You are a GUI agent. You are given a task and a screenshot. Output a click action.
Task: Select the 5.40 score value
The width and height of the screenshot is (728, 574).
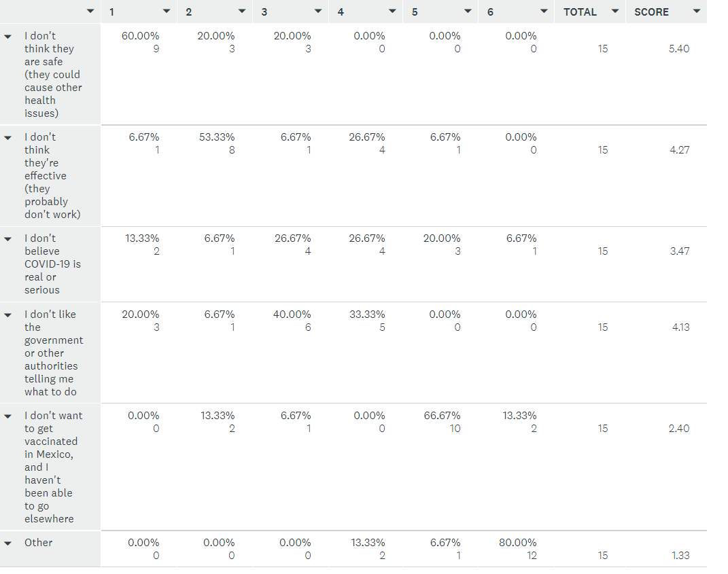(678, 49)
